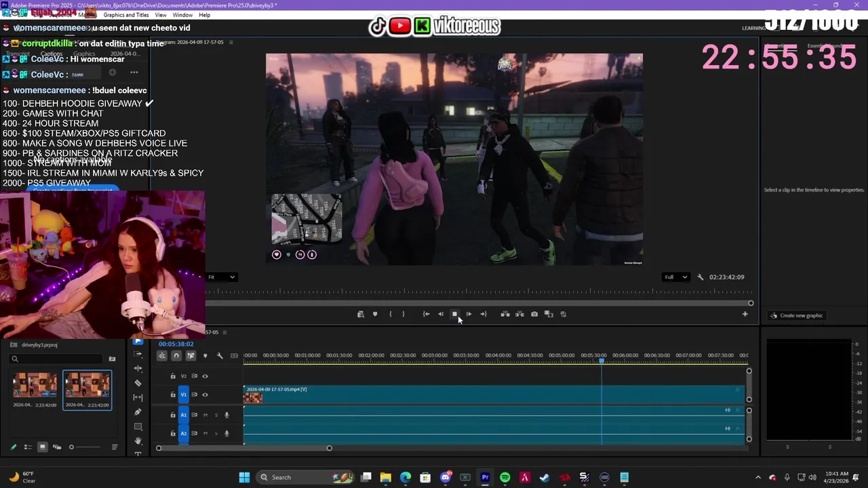Switch project panel to freeform view
The height and width of the screenshot is (488, 868).
[57, 447]
